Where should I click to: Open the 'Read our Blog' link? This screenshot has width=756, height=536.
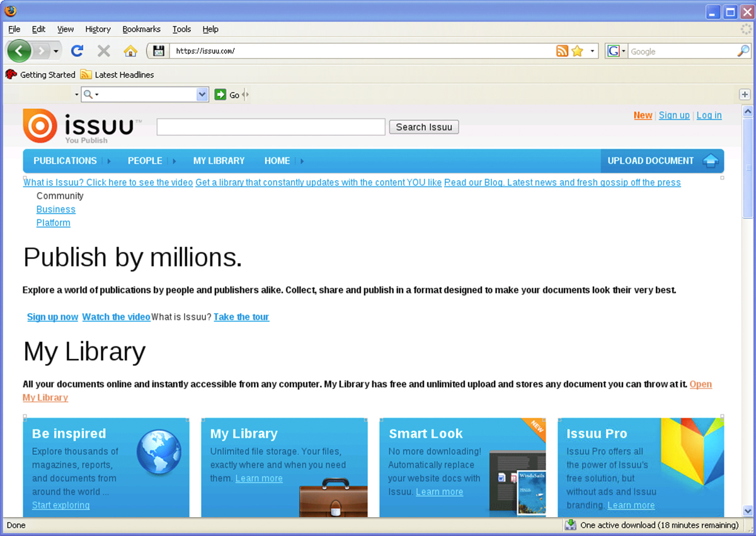coord(563,183)
